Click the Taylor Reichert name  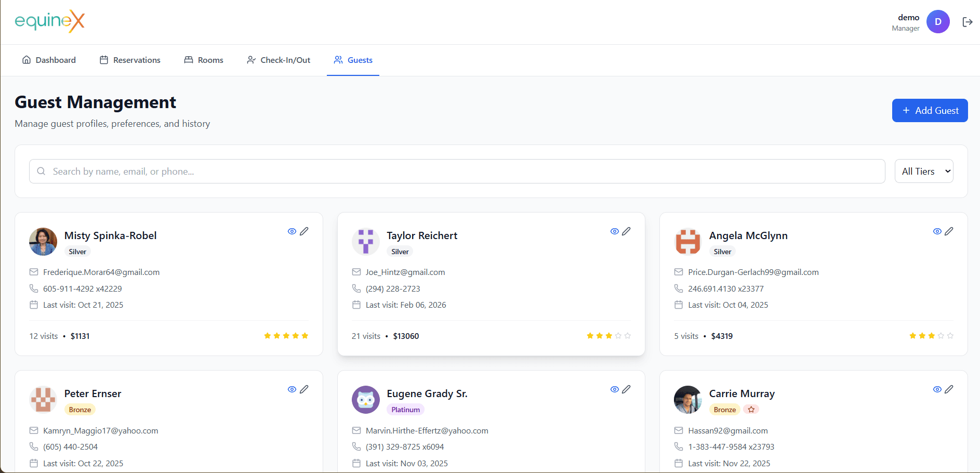[x=422, y=235]
